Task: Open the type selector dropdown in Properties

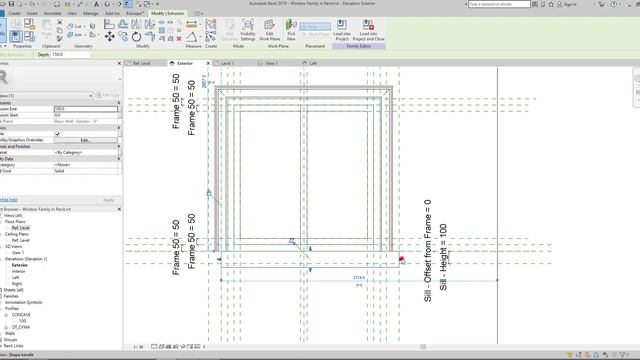Action: pyautogui.click(x=90, y=96)
